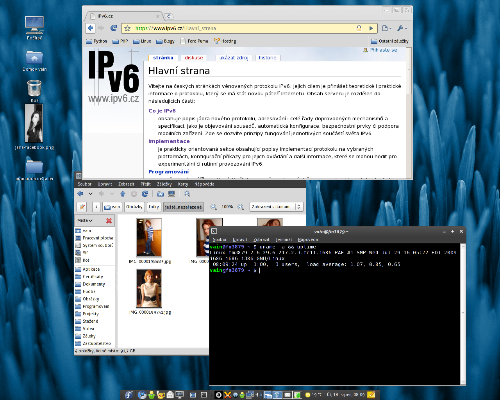Open Programování bookmark in sidebar

click(93, 306)
